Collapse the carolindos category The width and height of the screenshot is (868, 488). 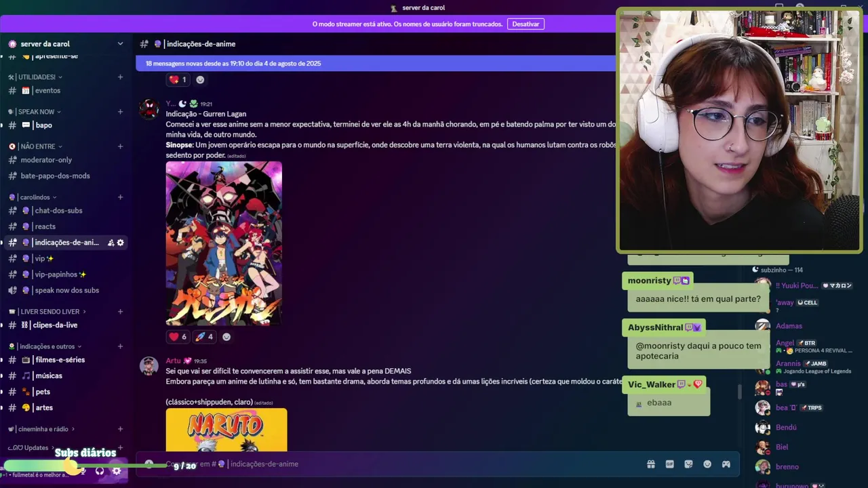click(32, 197)
